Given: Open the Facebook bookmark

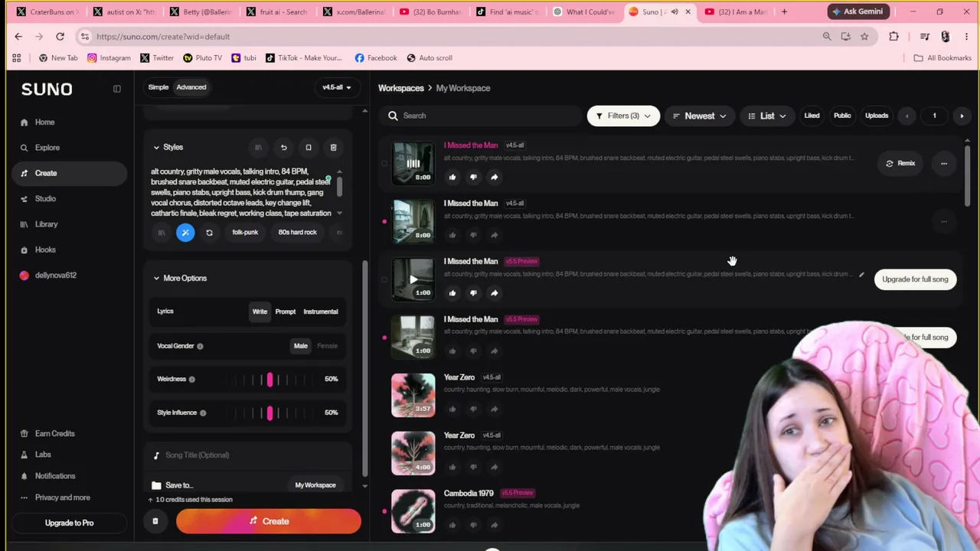Looking at the screenshot, I should [x=376, y=57].
